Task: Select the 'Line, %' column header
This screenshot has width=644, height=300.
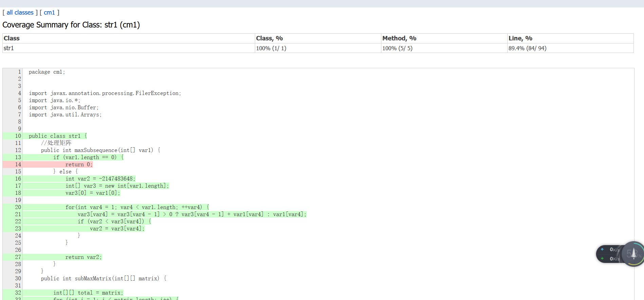Action: [570, 38]
